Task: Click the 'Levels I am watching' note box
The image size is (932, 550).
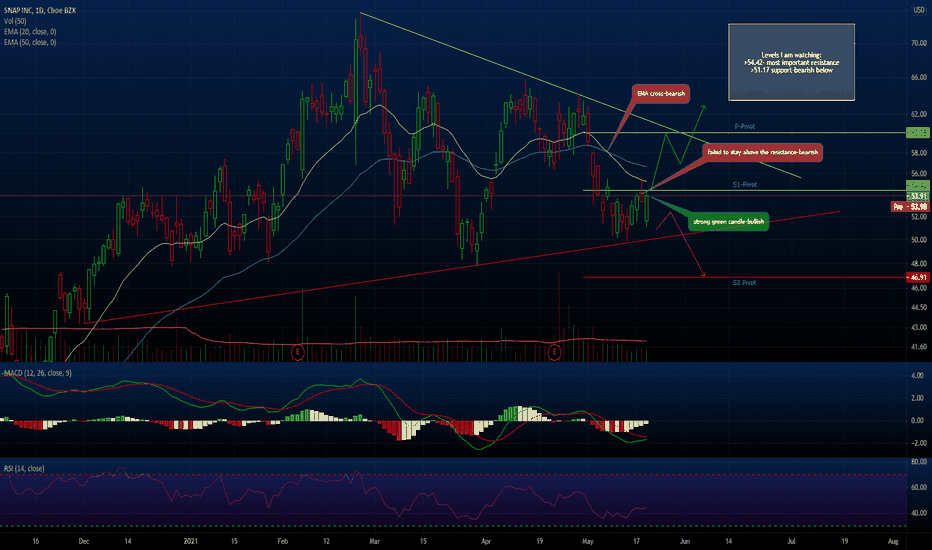Action: [x=791, y=62]
